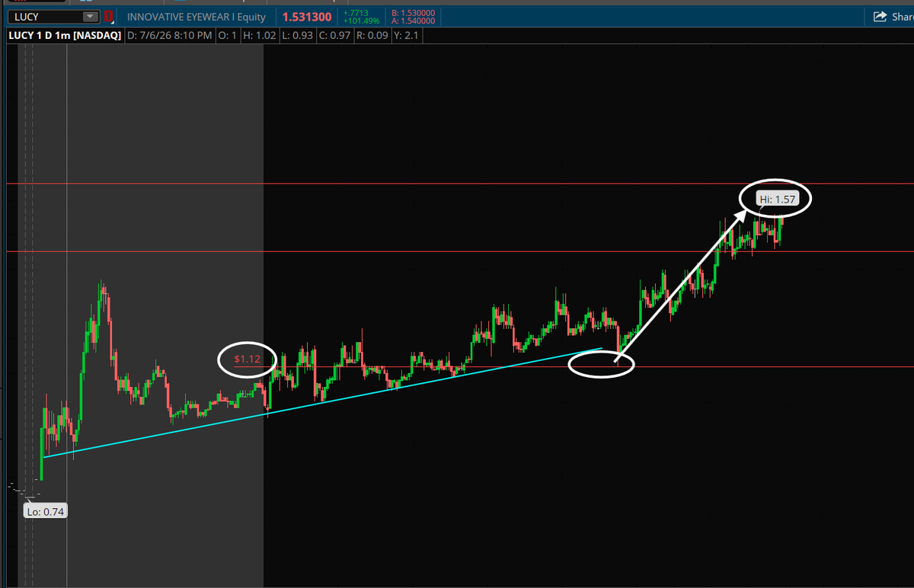Screen dimensions: 914x588
Task: Click the LUCY 1 D 1m [NASDAQ] chart title
Action: coord(65,35)
